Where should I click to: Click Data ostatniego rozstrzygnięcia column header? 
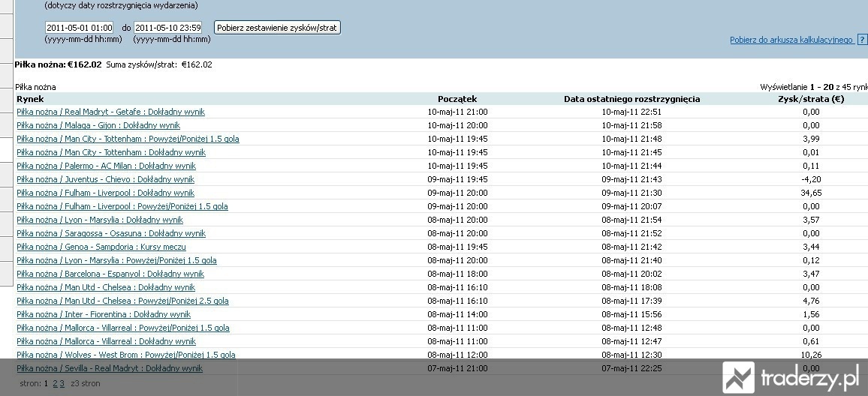pyautogui.click(x=631, y=99)
